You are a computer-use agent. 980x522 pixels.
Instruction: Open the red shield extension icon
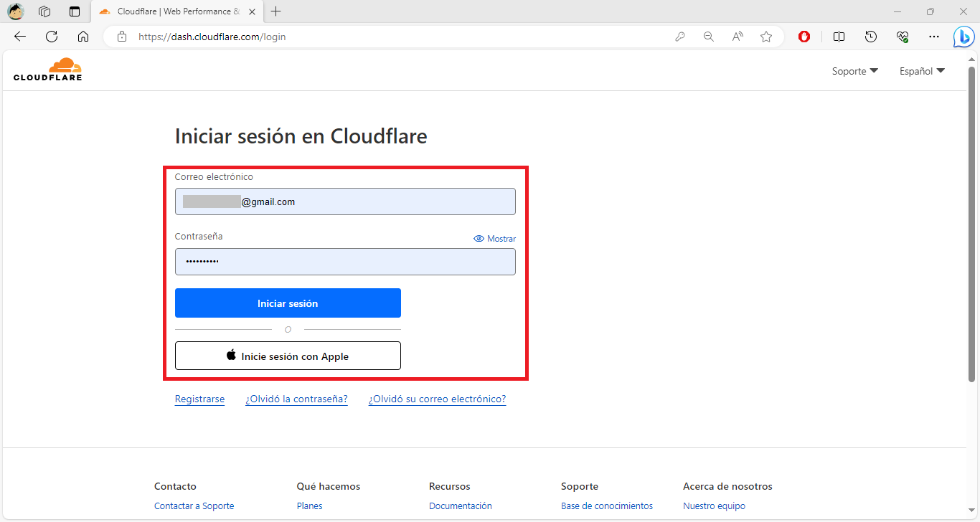point(805,37)
